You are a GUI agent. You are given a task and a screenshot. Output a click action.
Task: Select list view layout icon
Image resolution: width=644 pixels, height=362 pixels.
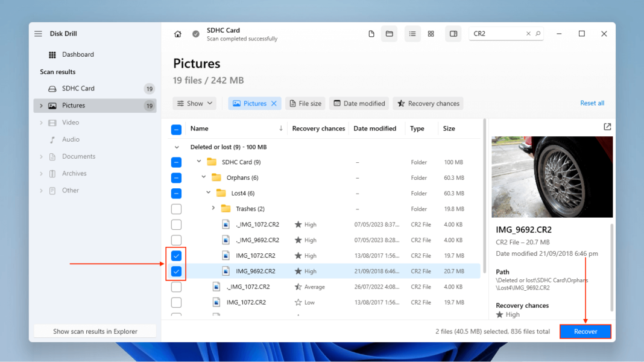click(412, 34)
